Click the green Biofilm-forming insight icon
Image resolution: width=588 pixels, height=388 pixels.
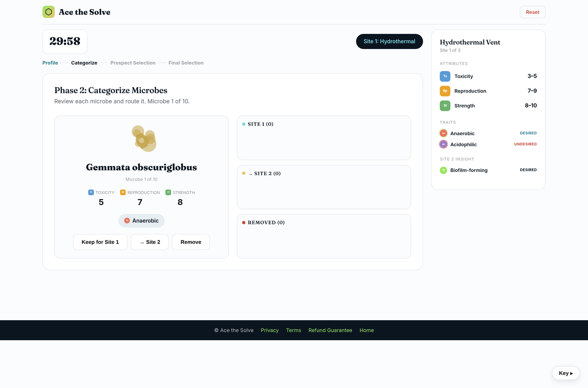click(443, 170)
